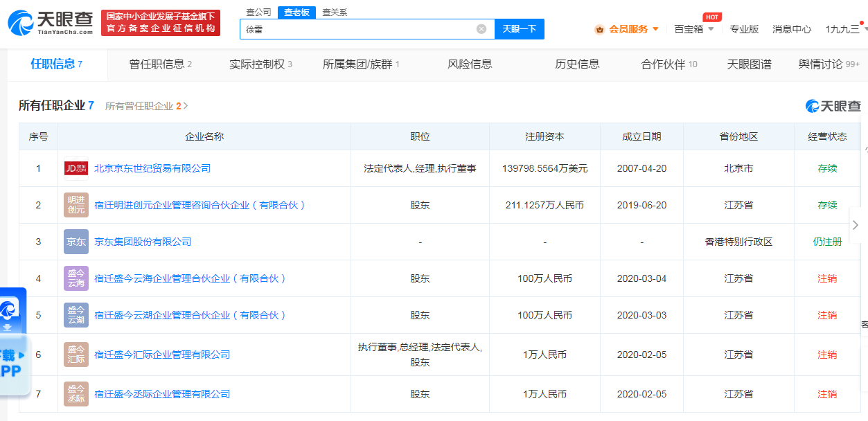This screenshot has width=868, height=421.
Task: Open company link 宿迁盛今汇际企业管理有限公司
Action: point(162,355)
